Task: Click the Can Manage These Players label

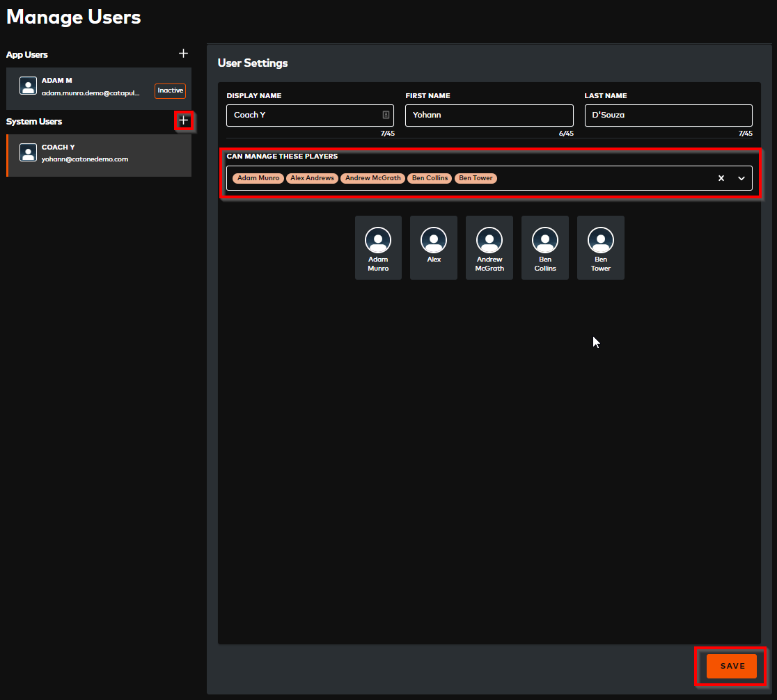Action: 282,156
